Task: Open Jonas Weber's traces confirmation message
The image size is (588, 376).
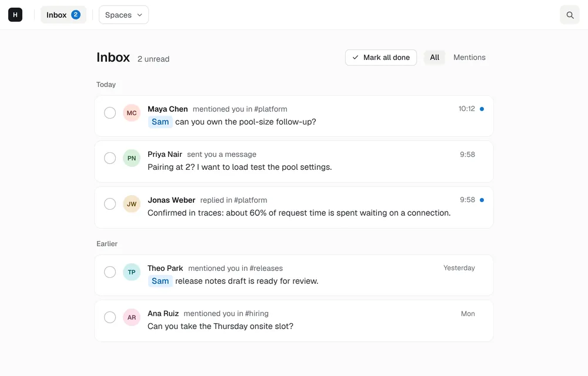Action: pyautogui.click(x=299, y=213)
